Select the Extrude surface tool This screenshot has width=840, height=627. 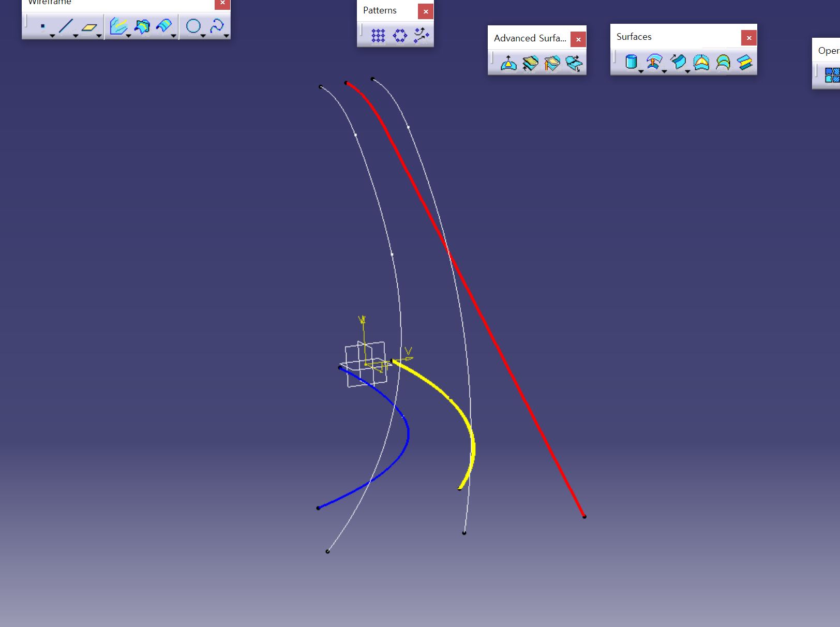631,62
